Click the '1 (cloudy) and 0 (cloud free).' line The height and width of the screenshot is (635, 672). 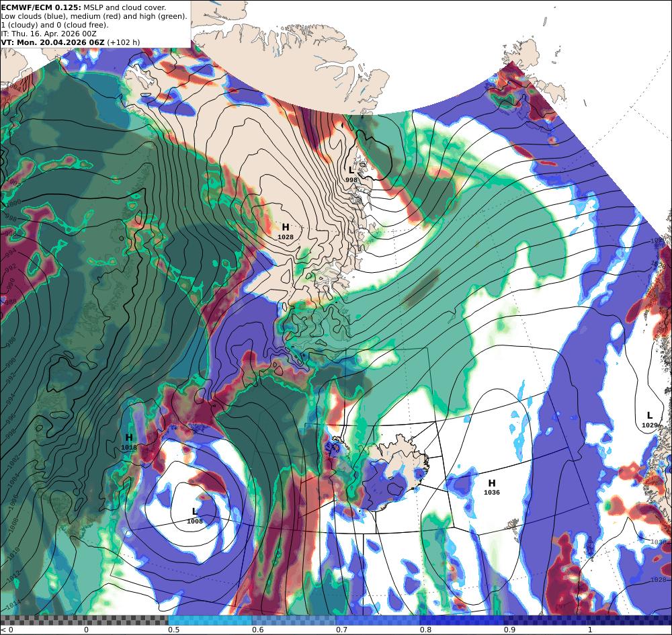(x=54, y=25)
